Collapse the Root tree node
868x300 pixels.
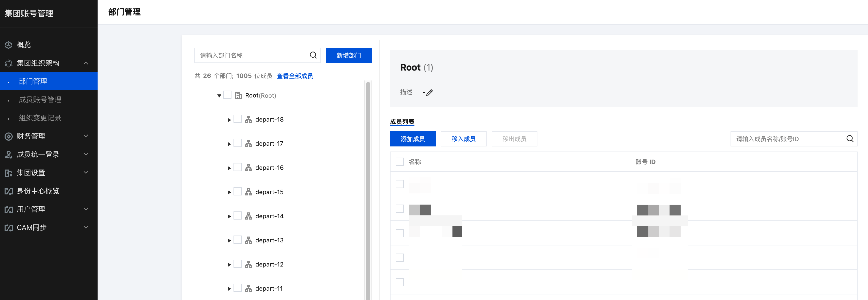coord(219,96)
